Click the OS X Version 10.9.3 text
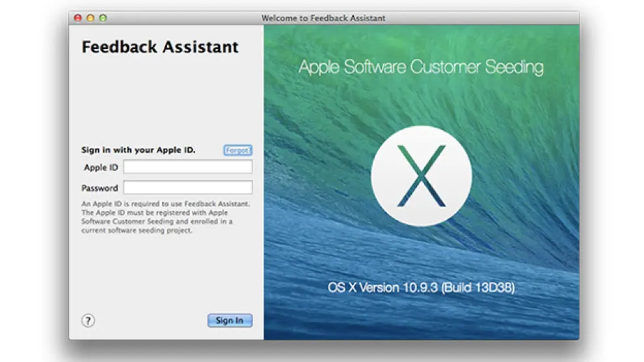 382,288
